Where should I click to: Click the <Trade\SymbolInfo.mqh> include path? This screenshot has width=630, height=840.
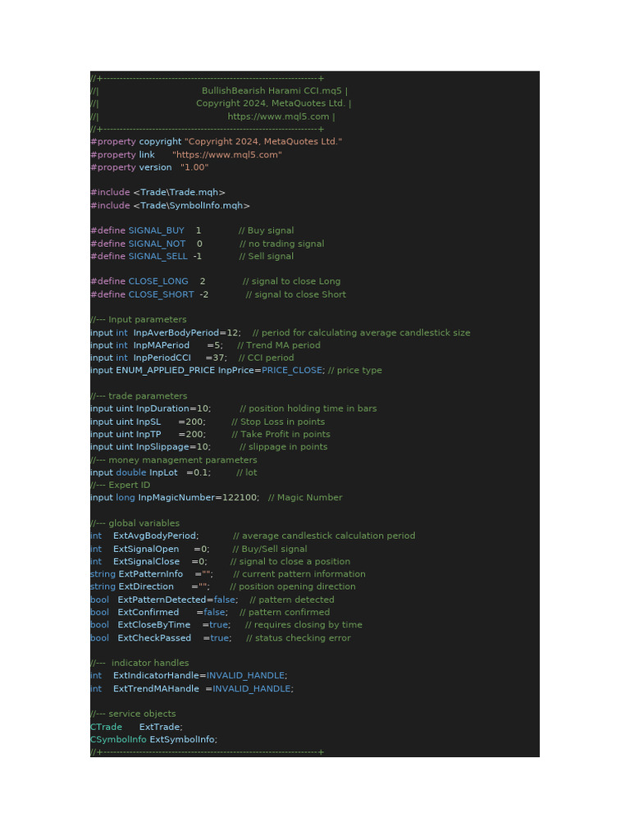[191, 205]
